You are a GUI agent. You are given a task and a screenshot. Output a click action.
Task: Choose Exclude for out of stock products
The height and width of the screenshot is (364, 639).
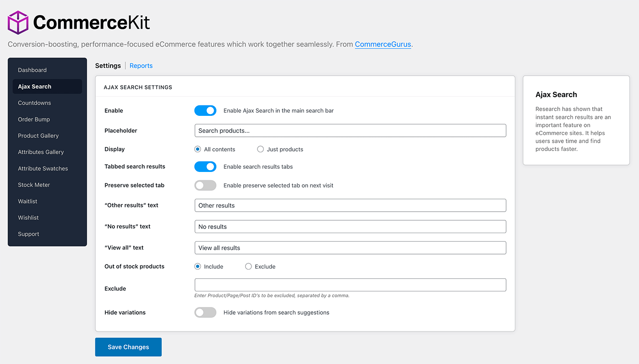(248, 266)
